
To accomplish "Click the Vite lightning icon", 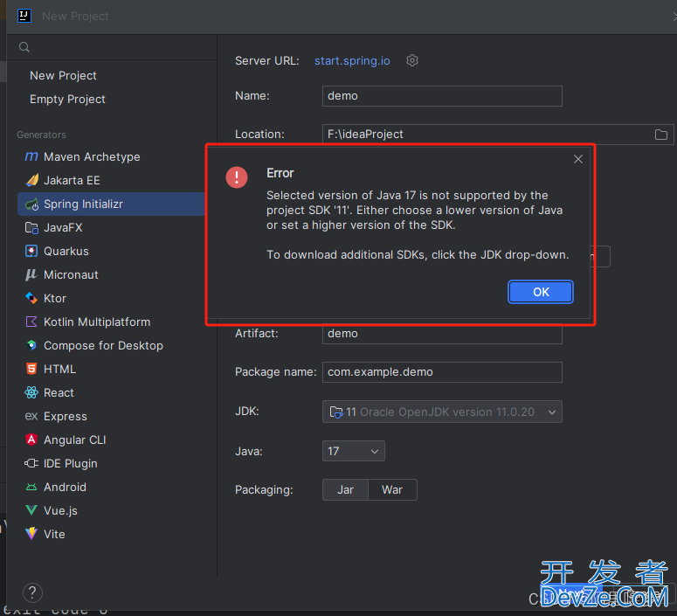I will tap(31, 534).
